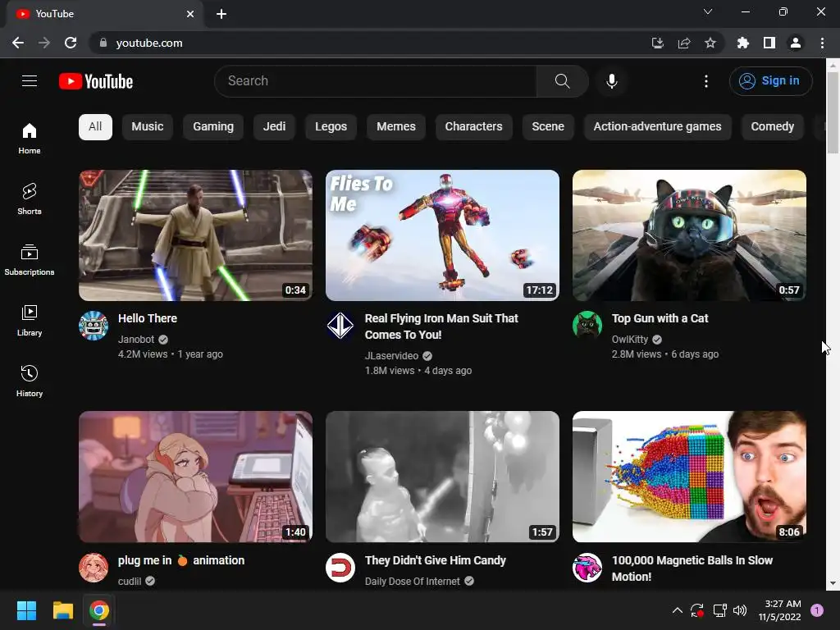The image size is (840, 630).
Task: Click the YouTube logo
Action: (x=96, y=81)
